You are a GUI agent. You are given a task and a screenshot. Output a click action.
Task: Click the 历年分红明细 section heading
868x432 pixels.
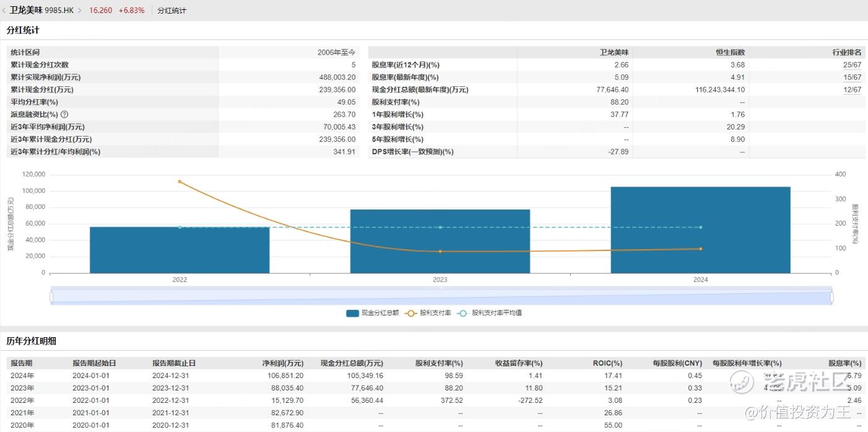(32, 341)
